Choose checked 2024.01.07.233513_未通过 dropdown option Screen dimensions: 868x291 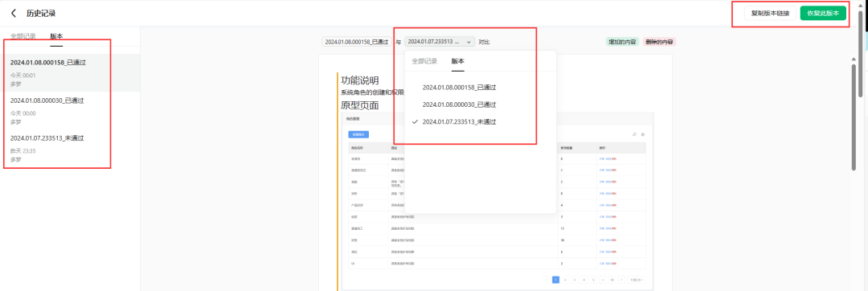pyautogui.click(x=460, y=121)
